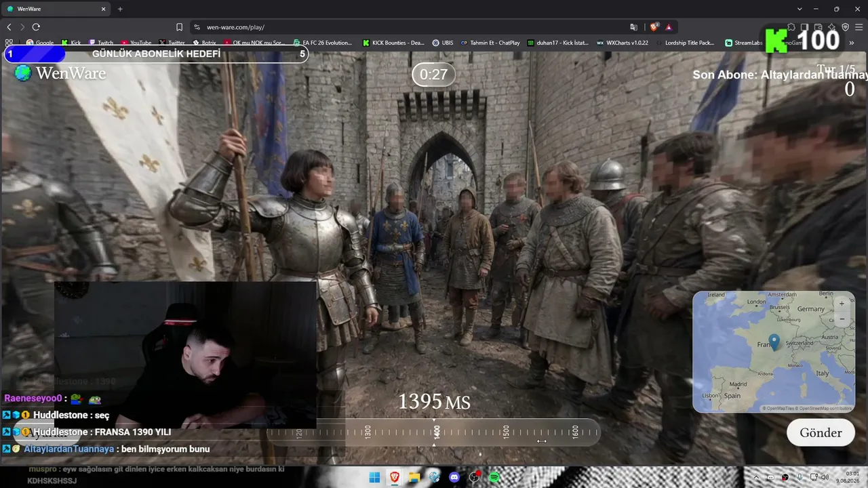
Task: Submit the guess with Gönder button
Action: pyautogui.click(x=821, y=432)
